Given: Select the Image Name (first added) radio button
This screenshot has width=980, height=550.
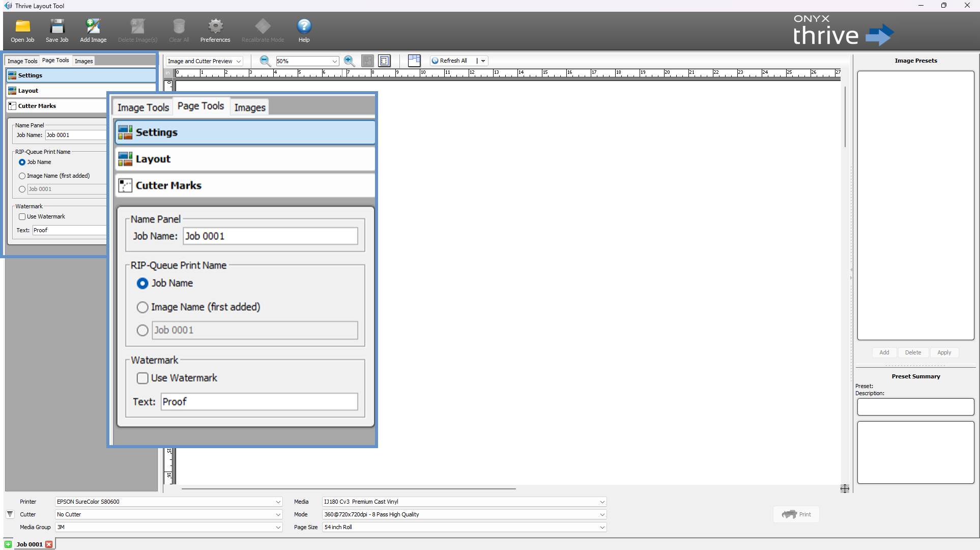Looking at the screenshot, I should click(x=142, y=307).
